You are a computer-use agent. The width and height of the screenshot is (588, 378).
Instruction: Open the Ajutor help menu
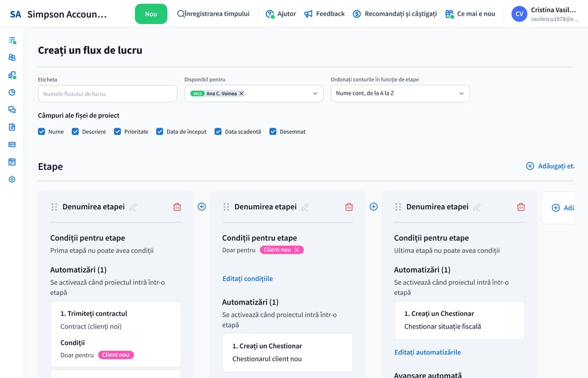click(281, 14)
